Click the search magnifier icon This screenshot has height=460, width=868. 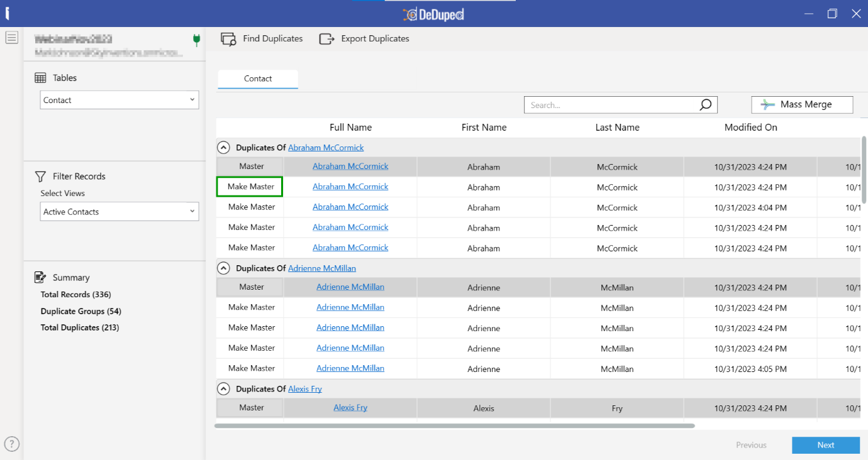(x=705, y=105)
